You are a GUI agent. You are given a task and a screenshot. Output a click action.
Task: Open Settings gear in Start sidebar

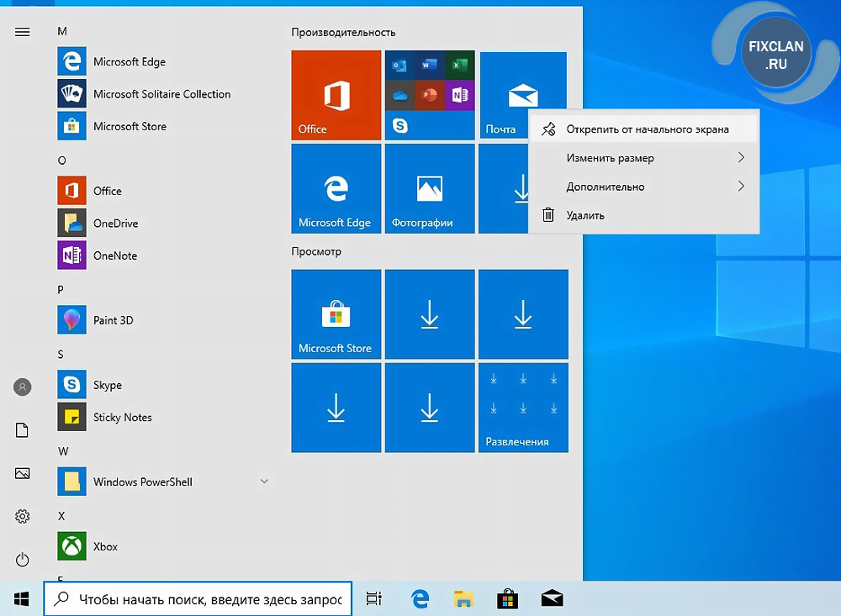click(x=23, y=516)
